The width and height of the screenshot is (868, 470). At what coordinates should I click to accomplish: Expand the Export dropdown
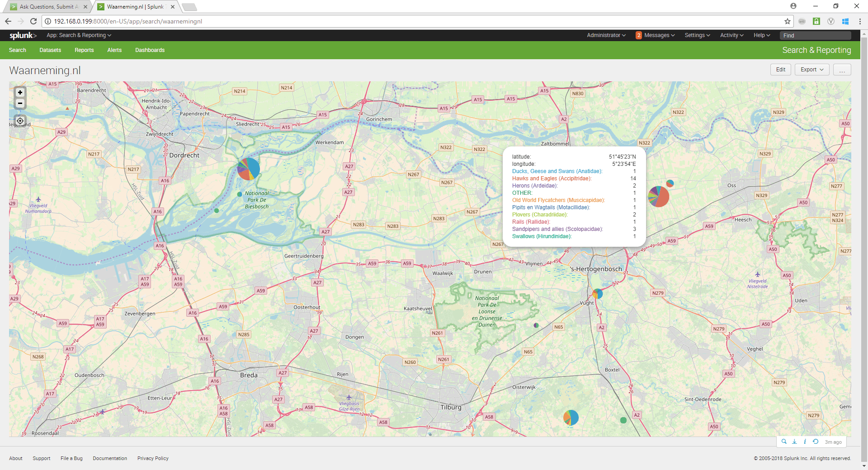coord(811,70)
